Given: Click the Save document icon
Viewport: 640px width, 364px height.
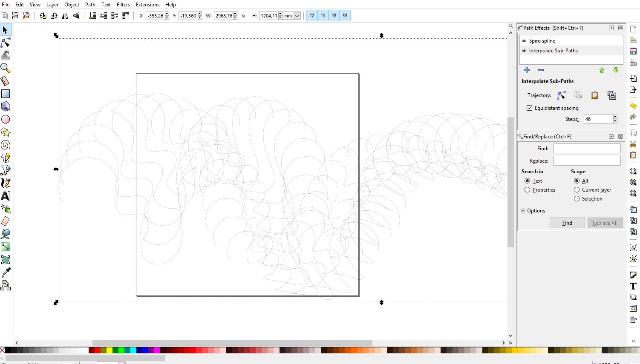Looking at the screenshot, I should coord(633,51).
